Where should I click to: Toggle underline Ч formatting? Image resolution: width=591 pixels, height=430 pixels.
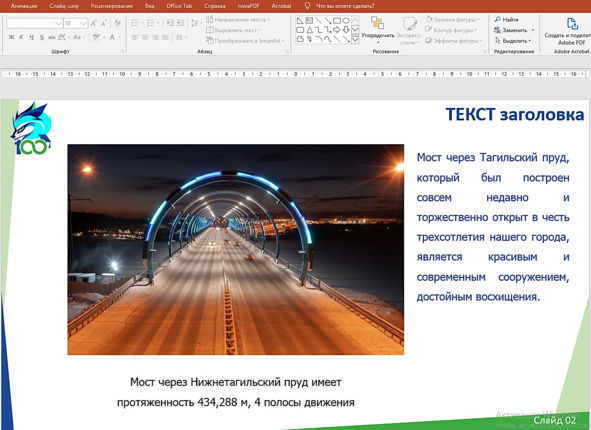tap(31, 37)
